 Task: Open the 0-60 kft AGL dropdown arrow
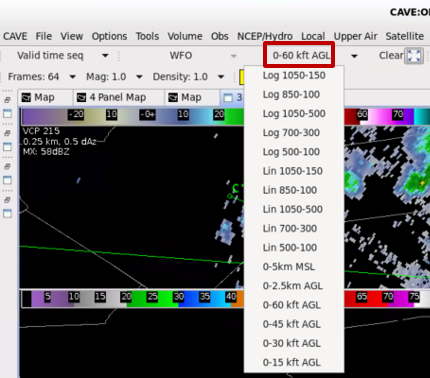(x=354, y=56)
